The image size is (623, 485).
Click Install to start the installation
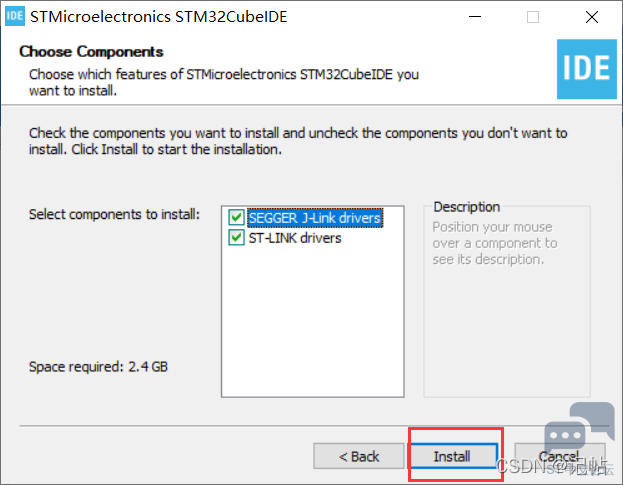(x=453, y=456)
